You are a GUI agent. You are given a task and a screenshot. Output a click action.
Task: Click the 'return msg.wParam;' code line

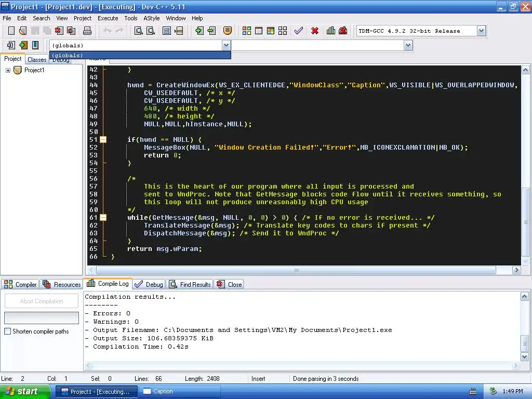165,249
